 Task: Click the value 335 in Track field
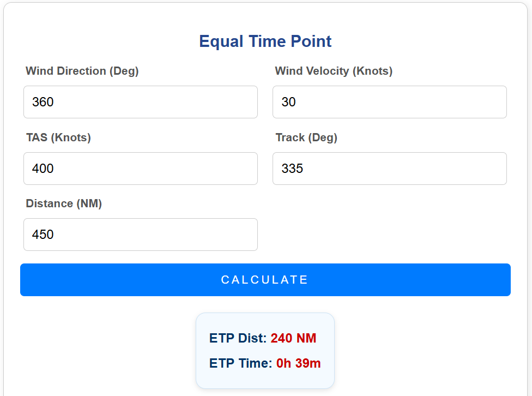point(292,169)
